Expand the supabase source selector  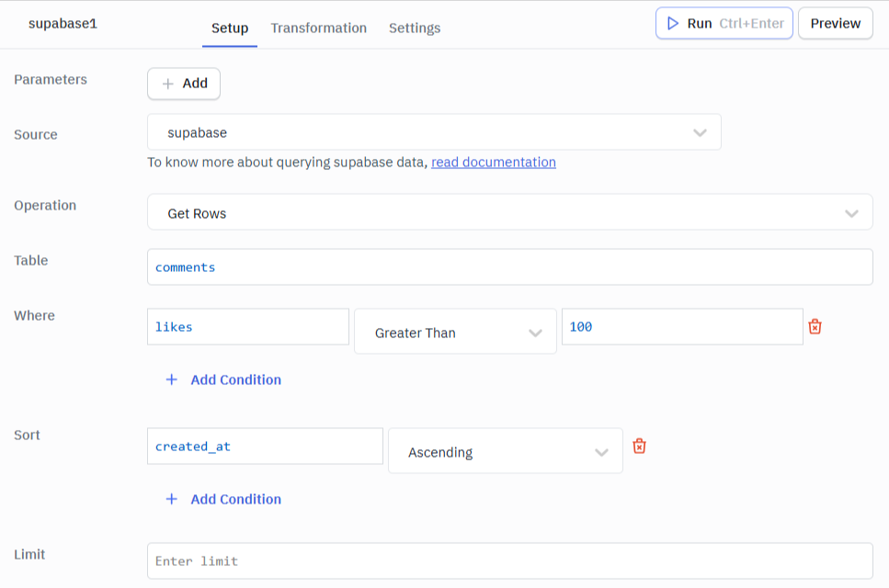434,131
